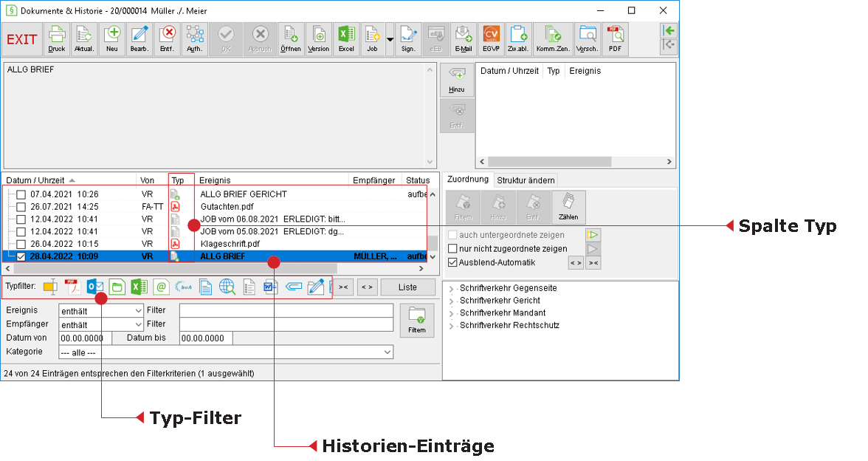Expand Schriftverkehr Gegenseite node

pyautogui.click(x=451, y=289)
